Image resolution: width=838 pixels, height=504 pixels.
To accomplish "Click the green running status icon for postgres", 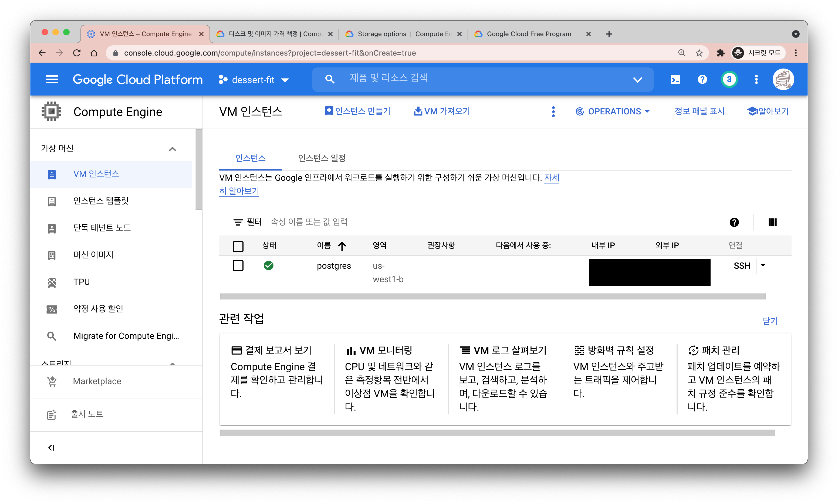I will pyautogui.click(x=268, y=265).
